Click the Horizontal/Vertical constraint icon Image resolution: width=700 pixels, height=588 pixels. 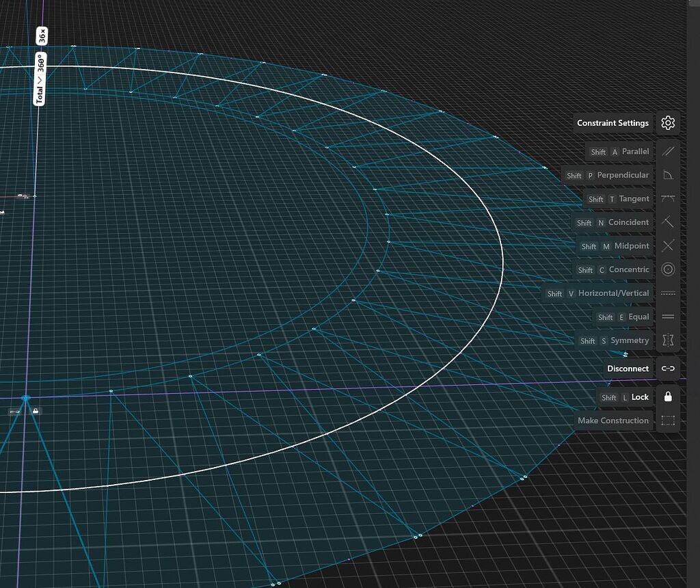pyautogui.click(x=668, y=293)
